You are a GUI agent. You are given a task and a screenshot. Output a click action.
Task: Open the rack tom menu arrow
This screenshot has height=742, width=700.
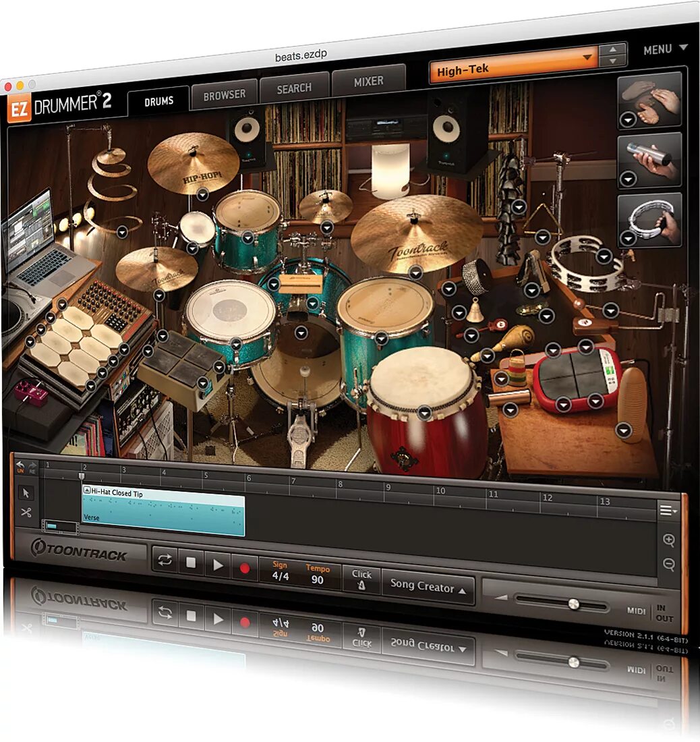(x=248, y=237)
